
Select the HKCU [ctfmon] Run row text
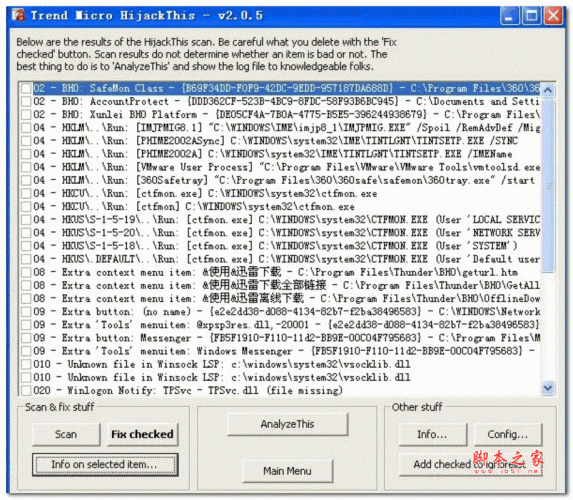pos(194,207)
